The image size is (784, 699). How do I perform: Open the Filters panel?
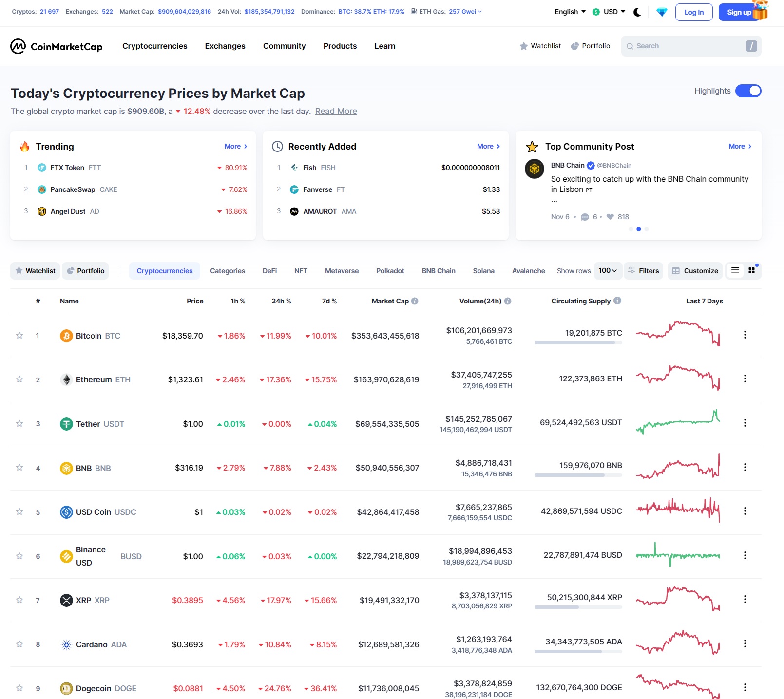pos(644,271)
